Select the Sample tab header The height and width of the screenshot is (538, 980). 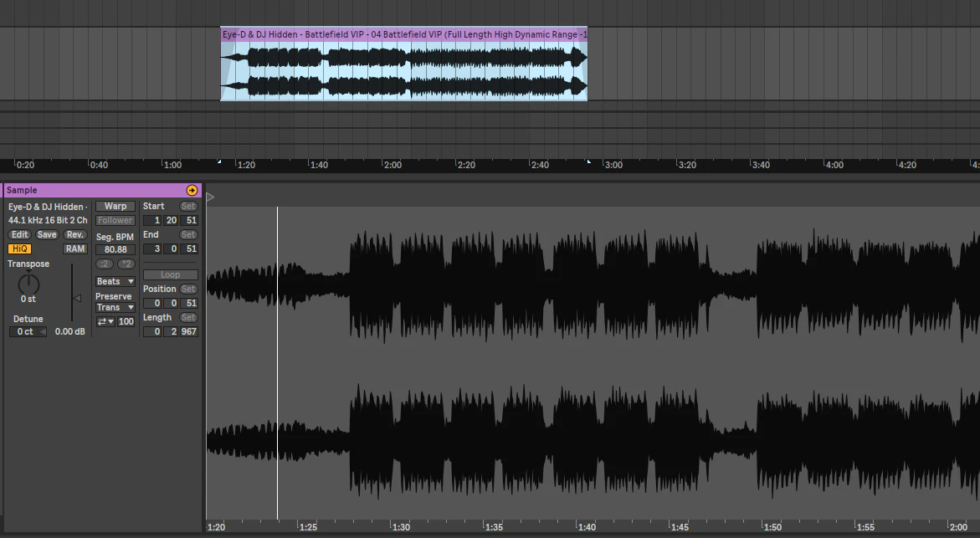pyautogui.click(x=102, y=190)
